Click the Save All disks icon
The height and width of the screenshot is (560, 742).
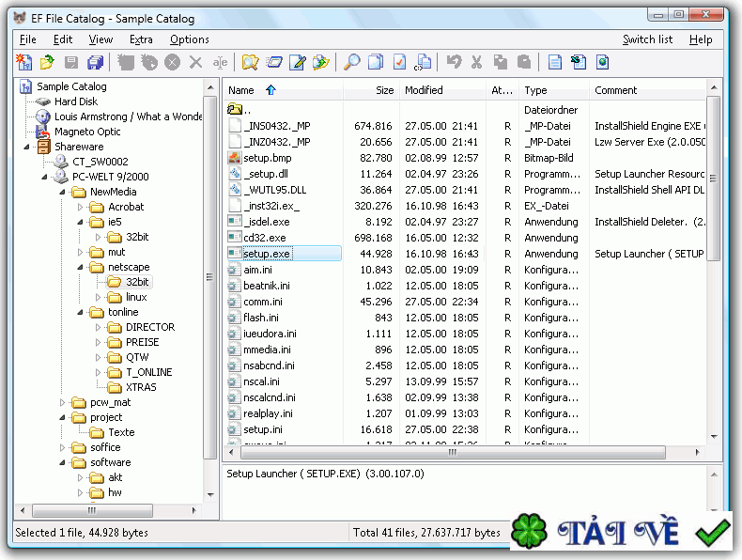[x=95, y=63]
